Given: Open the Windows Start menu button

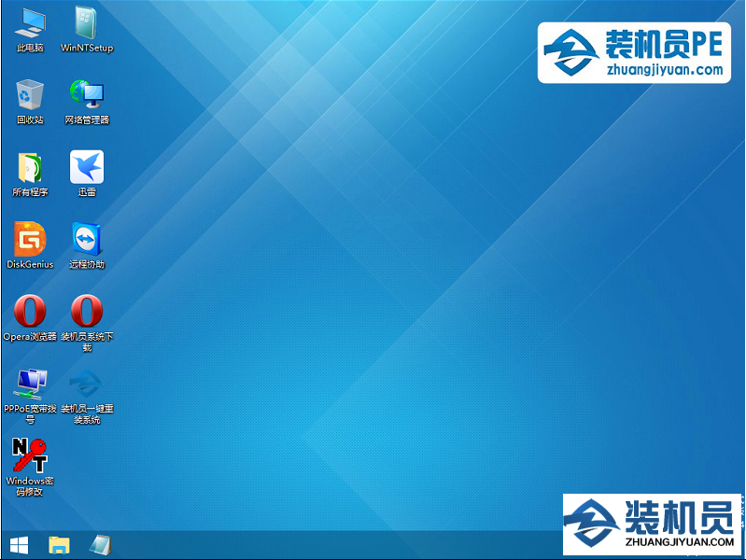Looking at the screenshot, I should coord(18,544).
